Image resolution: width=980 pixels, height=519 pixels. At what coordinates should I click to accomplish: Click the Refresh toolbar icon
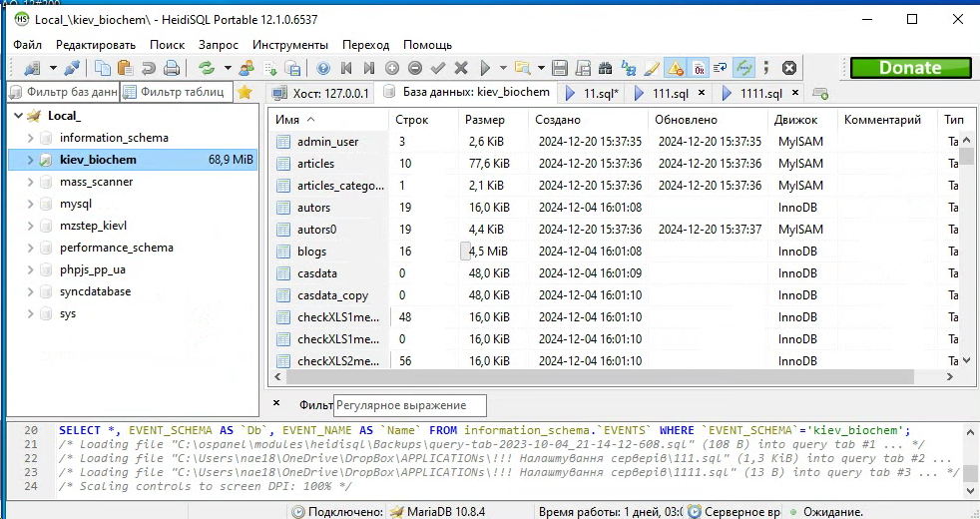pyautogui.click(x=207, y=68)
